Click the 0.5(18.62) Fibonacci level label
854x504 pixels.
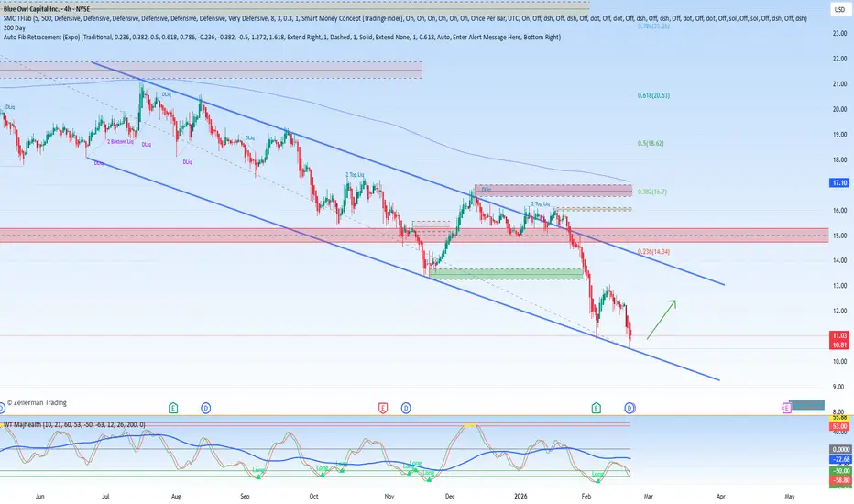point(651,143)
